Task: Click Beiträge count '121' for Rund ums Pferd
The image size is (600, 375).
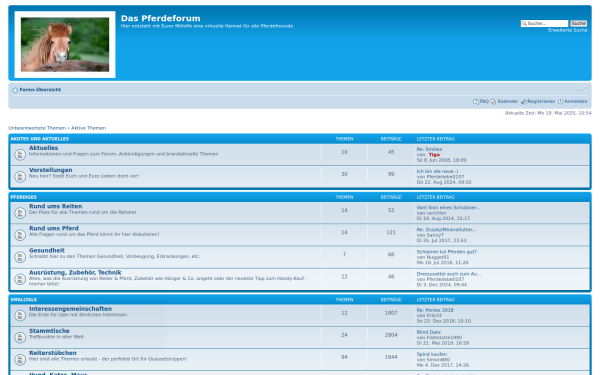Action: click(x=391, y=232)
